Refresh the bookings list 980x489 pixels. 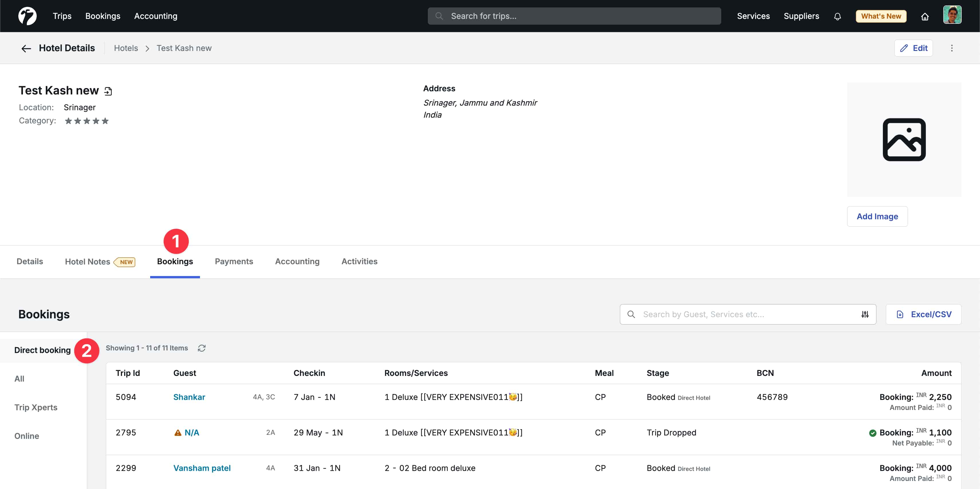tap(202, 348)
